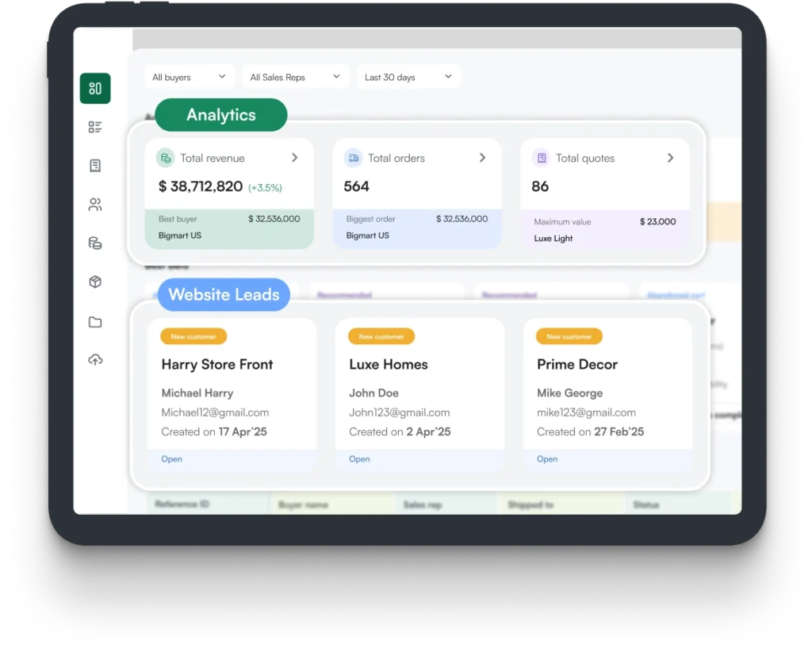The width and height of the screenshot is (812, 648).
Task: Open the dashboard icon in sidebar
Action: click(x=95, y=88)
